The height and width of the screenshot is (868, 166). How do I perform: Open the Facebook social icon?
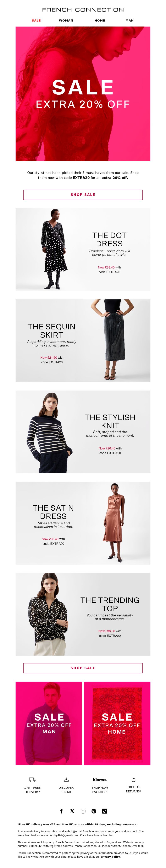pyautogui.click(x=61, y=811)
